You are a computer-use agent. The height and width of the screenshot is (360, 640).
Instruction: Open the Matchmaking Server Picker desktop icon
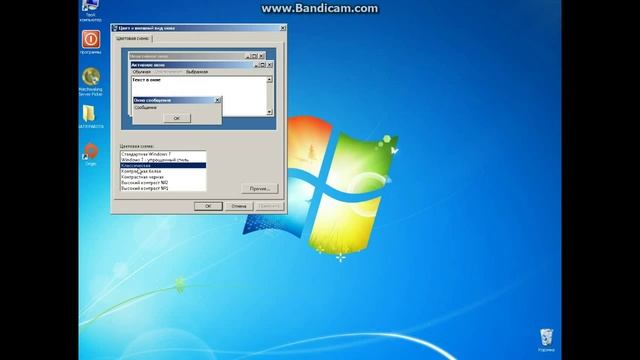coord(91,82)
